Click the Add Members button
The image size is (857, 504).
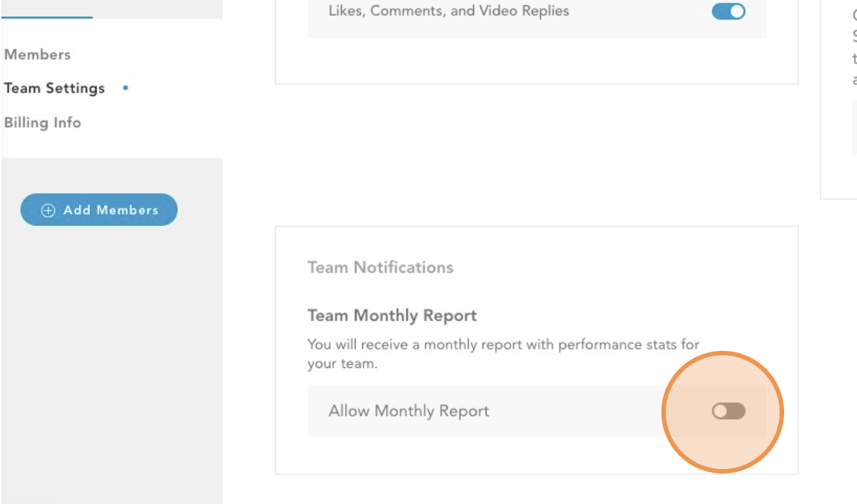click(x=99, y=210)
